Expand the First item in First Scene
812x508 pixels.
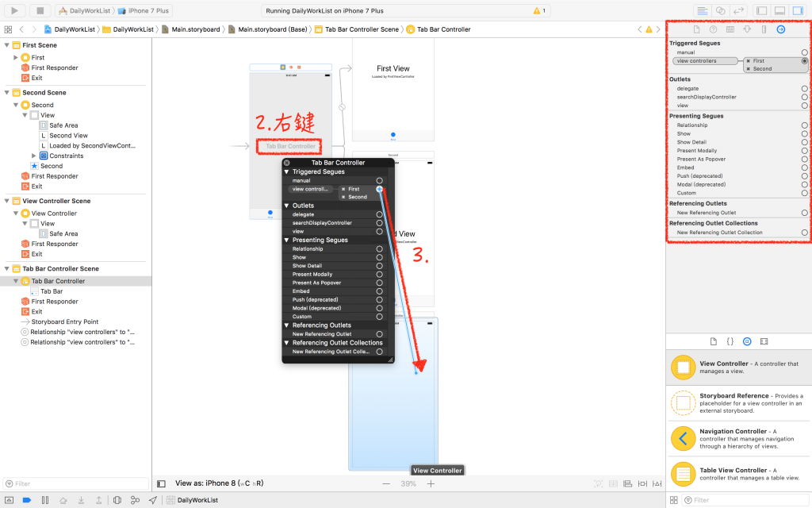coord(16,57)
